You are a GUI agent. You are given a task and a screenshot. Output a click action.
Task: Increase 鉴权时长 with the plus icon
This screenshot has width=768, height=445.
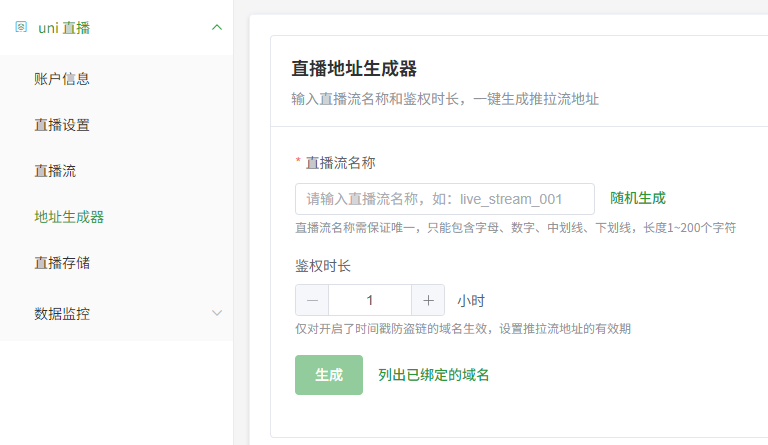[x=428, y=300]
